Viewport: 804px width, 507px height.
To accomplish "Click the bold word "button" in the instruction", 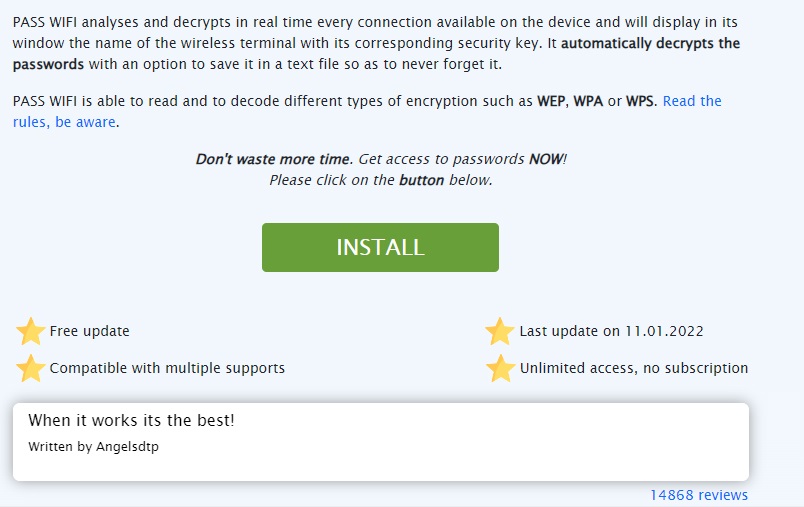I will (421, 180).
